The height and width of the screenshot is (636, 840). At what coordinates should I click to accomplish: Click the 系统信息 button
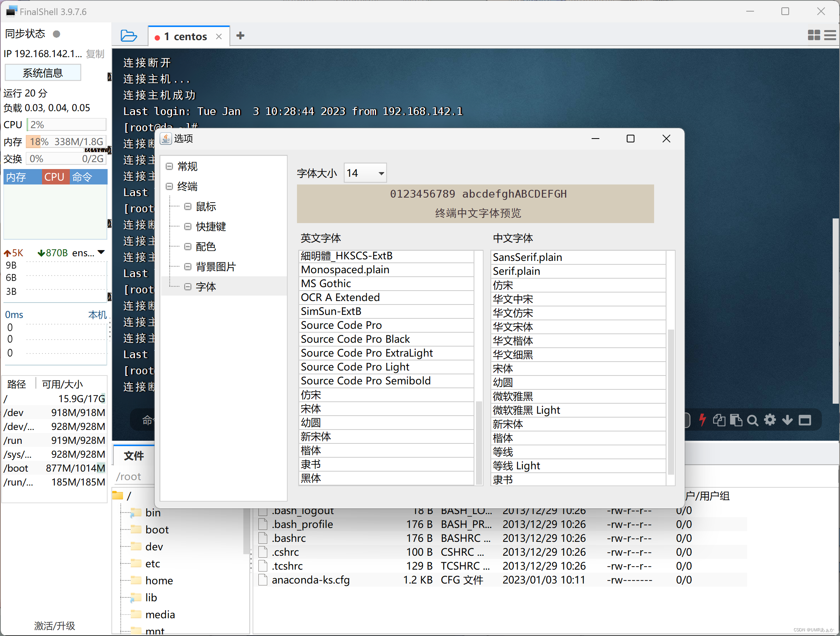[x=42, y=73]
